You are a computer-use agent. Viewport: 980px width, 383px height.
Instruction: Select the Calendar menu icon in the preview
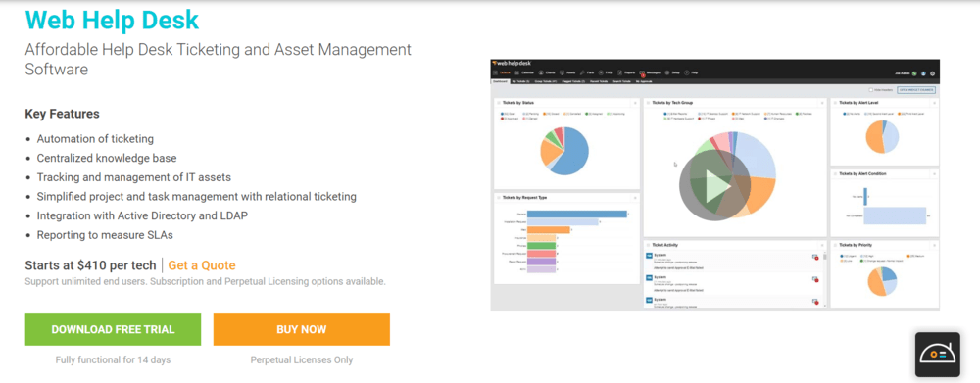pyautogui.click(x=516, y=72)
